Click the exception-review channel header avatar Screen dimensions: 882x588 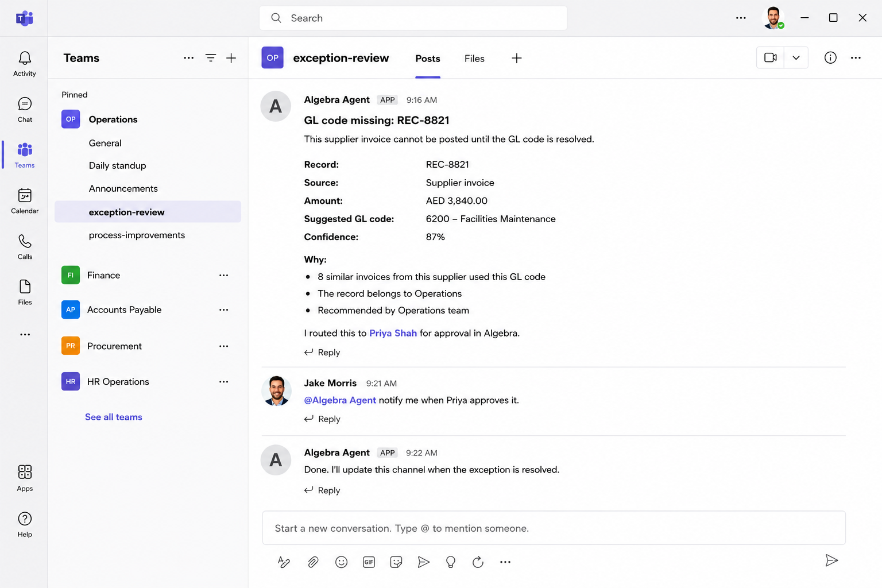tap(272, 57)
